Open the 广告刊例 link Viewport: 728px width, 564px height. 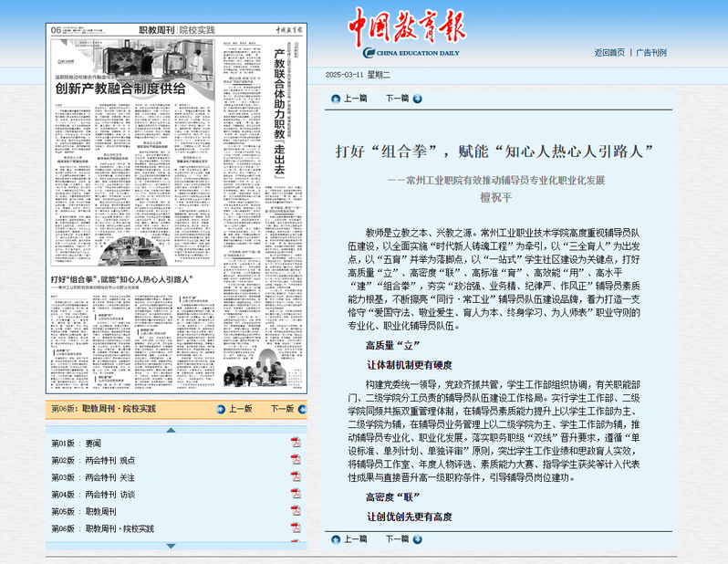(651, 52)
